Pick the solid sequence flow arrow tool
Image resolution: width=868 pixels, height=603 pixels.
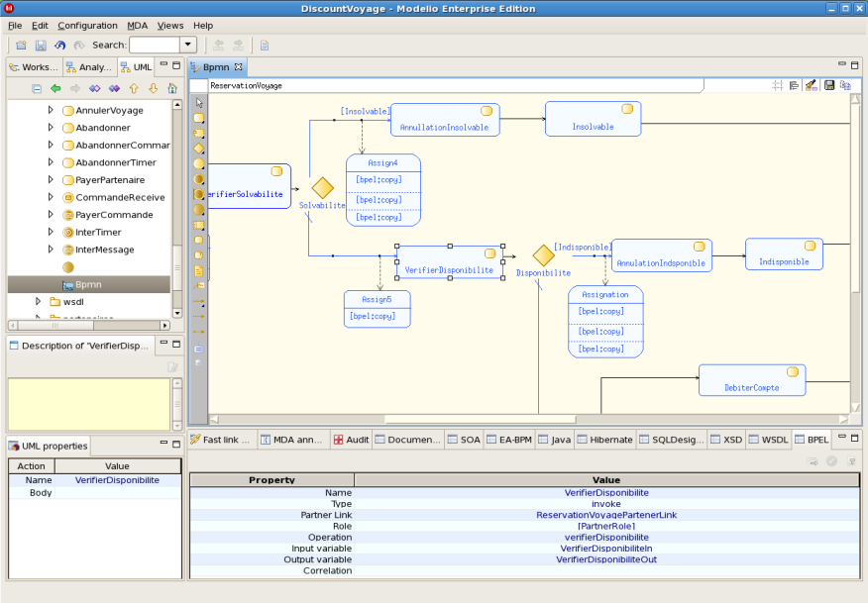point(199,302)
